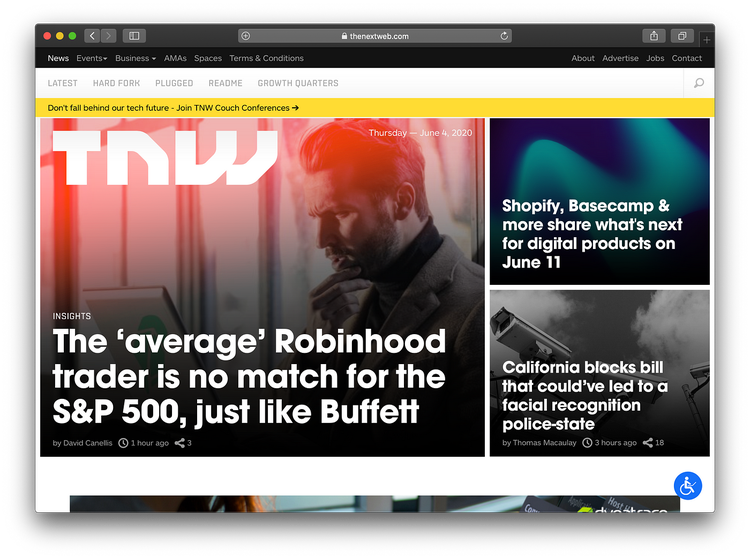Switch to the HARD FORK tab
750x559 pixels.
(117, 83)
